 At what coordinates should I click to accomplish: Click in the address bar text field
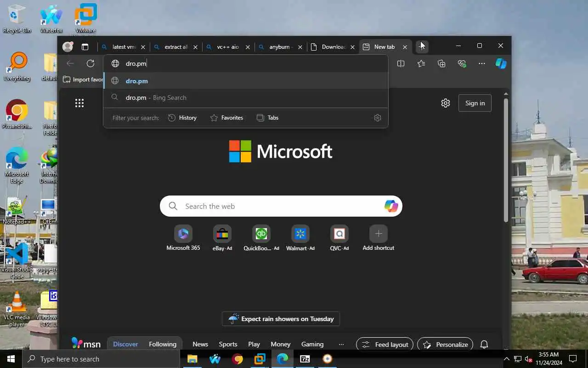click(246, 63)
